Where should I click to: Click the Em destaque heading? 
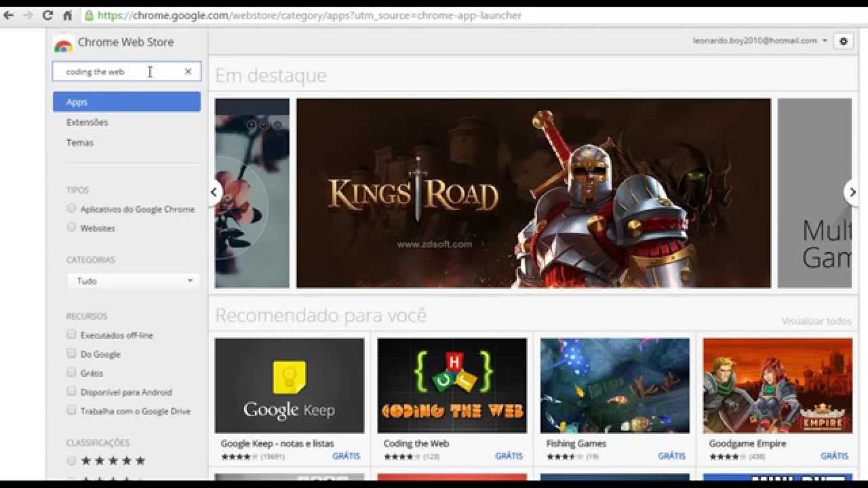pos(271,75)
